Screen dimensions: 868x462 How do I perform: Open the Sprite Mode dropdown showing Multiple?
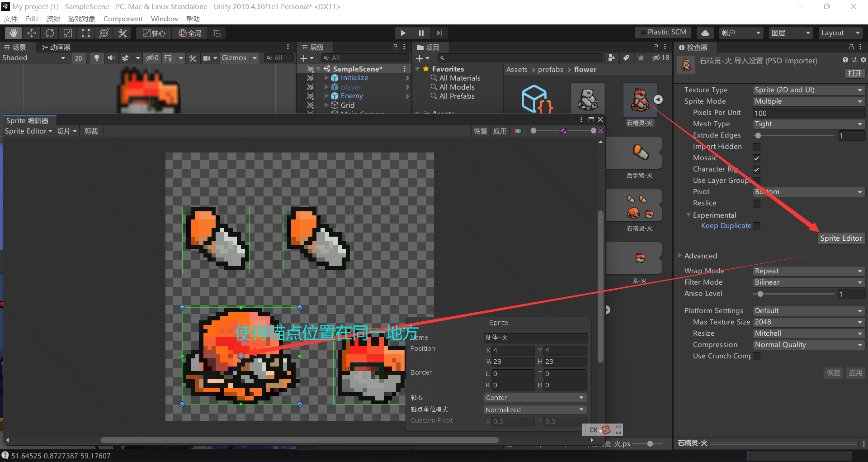pyautogui.click(x=808, y=101)
